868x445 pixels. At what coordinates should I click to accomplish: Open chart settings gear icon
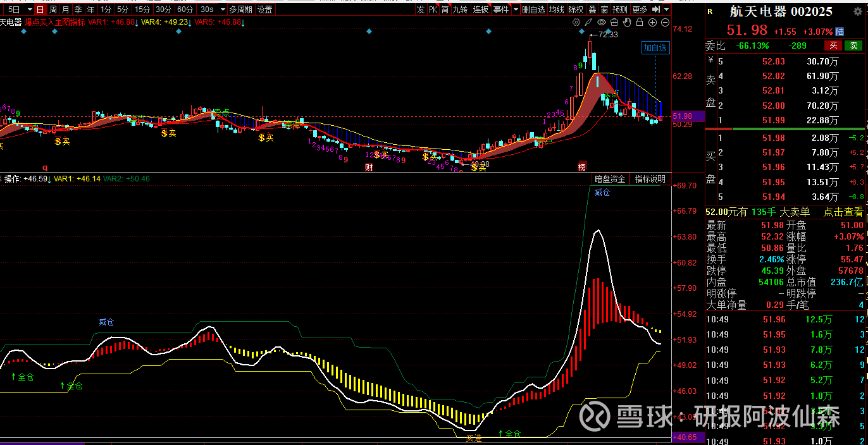click(x=576, y=23)
